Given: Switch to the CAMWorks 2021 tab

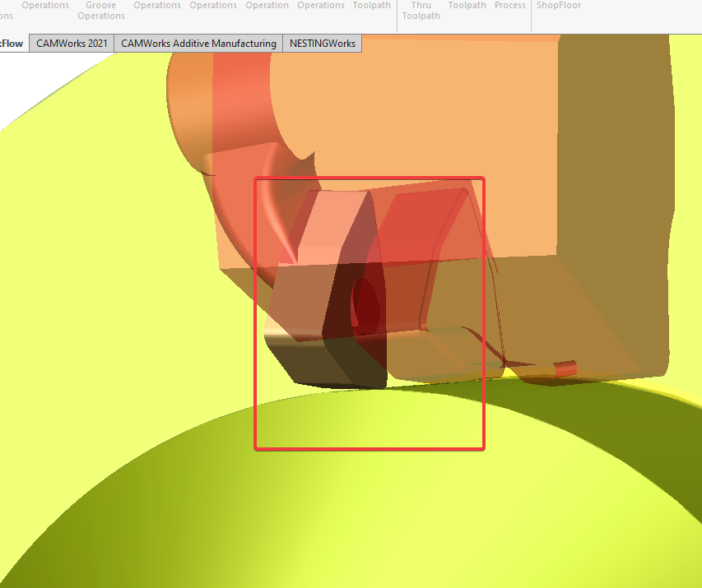Looking at the screenshot, I should coord(72,44).
